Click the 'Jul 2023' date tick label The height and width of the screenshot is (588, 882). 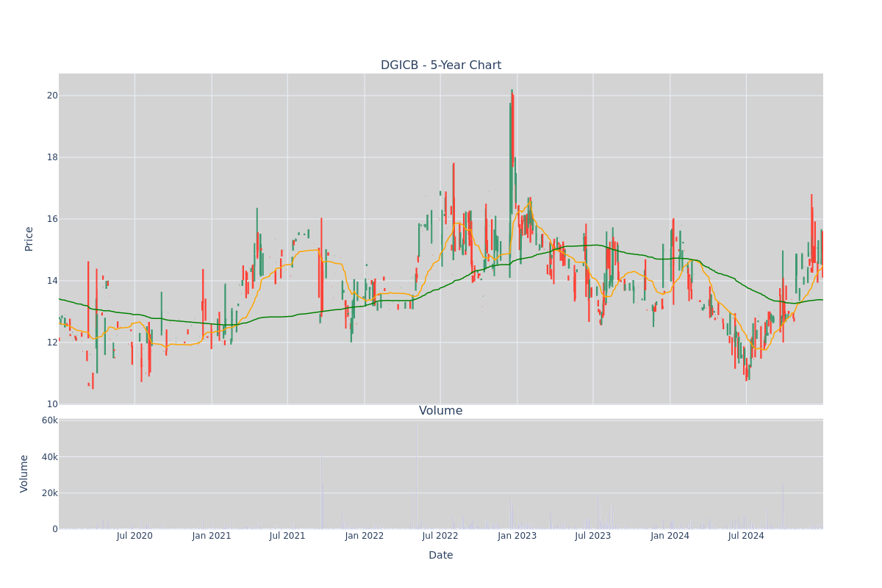(593, 536)
